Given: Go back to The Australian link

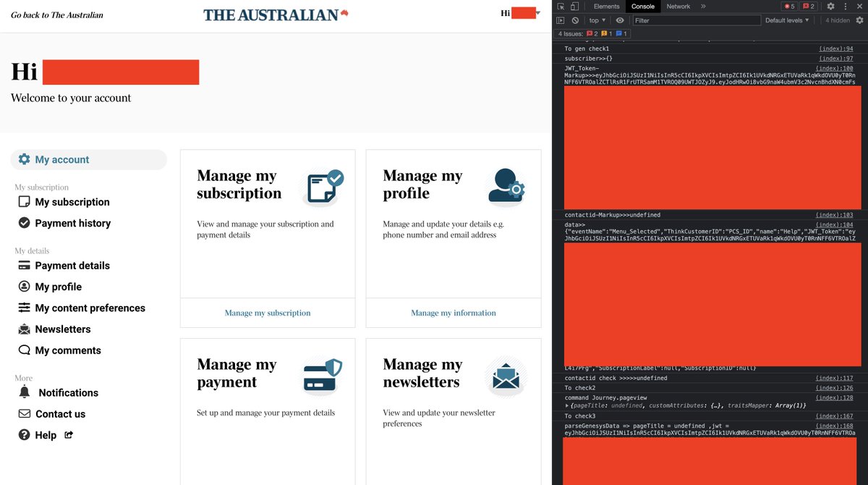Looking at the screenshot, I should tap(57, 14).
